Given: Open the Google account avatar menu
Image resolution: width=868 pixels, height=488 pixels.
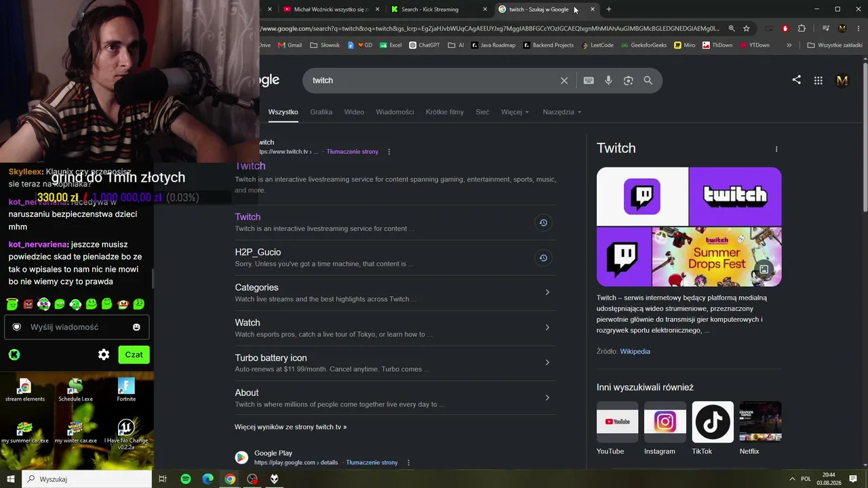Looking at the screenshot, I should 842,81.
